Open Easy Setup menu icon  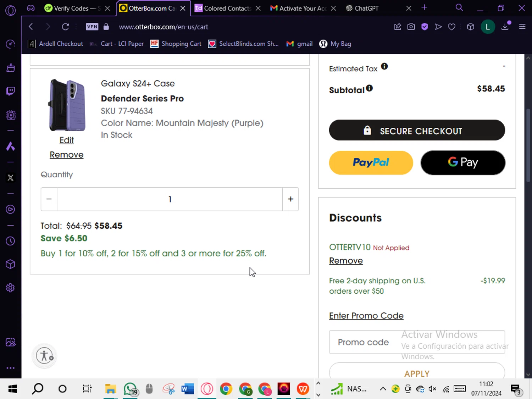(522, 27)
